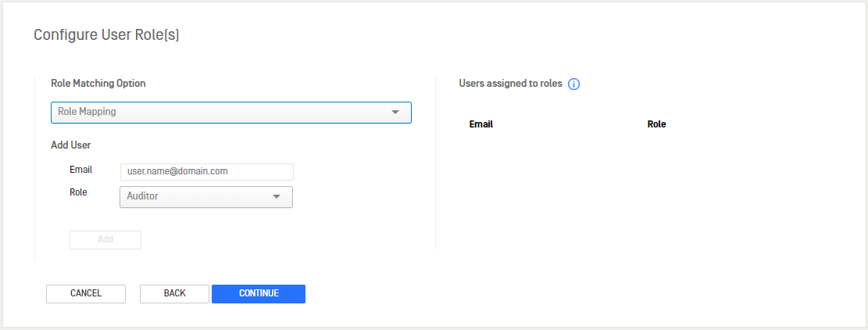Click the Add User section heading
Viewport: 868px width, 330px height.
(x=71, y=145)
